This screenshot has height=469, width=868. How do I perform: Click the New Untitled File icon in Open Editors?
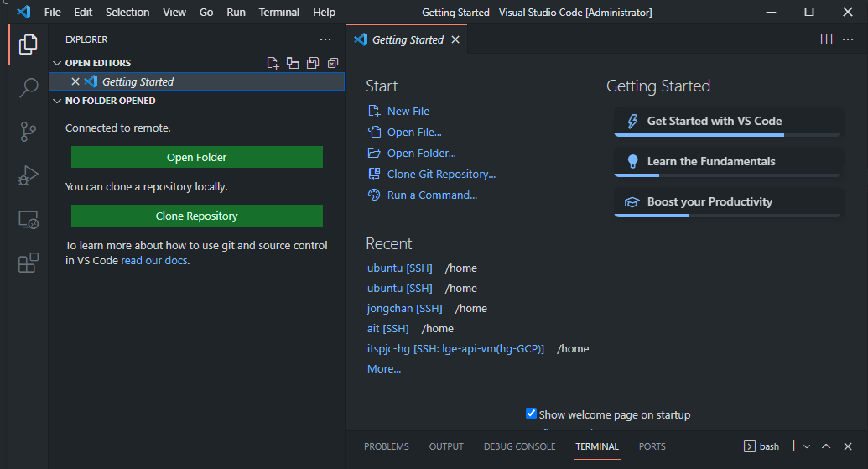tap(273, 63)
